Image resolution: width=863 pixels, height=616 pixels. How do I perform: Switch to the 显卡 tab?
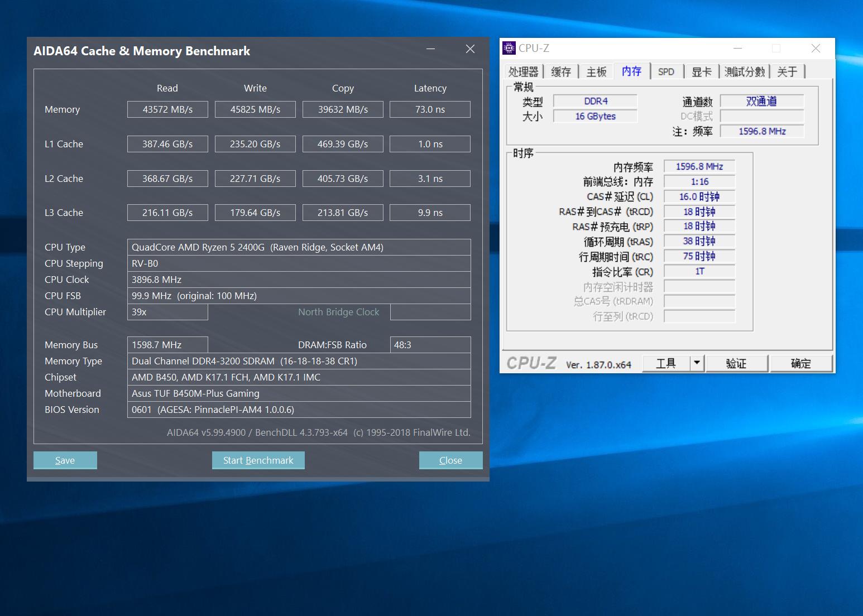701,71
